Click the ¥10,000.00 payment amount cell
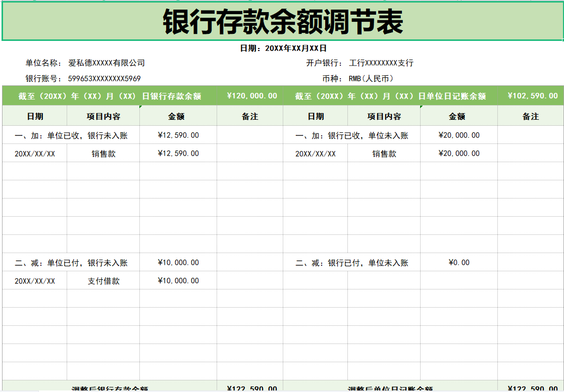 point(177,280)
